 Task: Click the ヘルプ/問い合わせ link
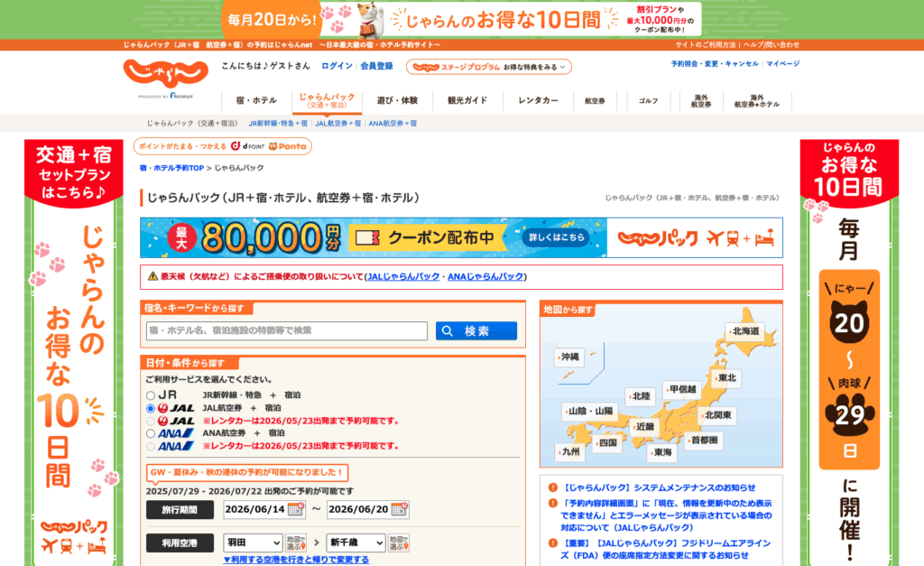click(x=772, y=45)
